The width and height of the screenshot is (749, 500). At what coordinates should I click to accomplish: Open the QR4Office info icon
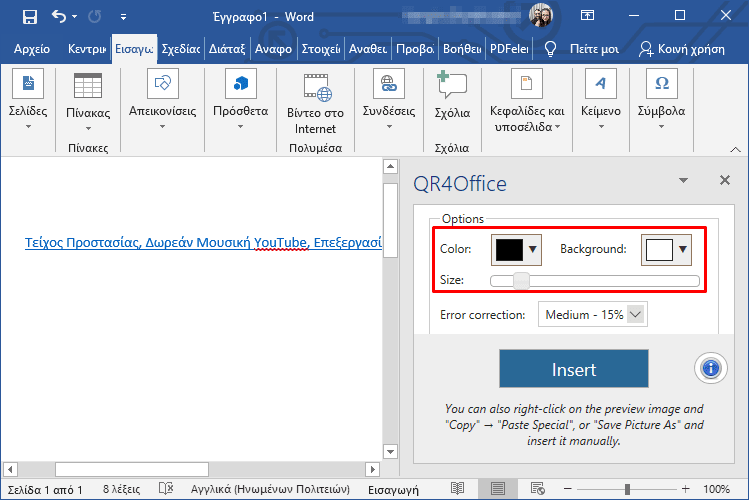[x=710, y=368]
